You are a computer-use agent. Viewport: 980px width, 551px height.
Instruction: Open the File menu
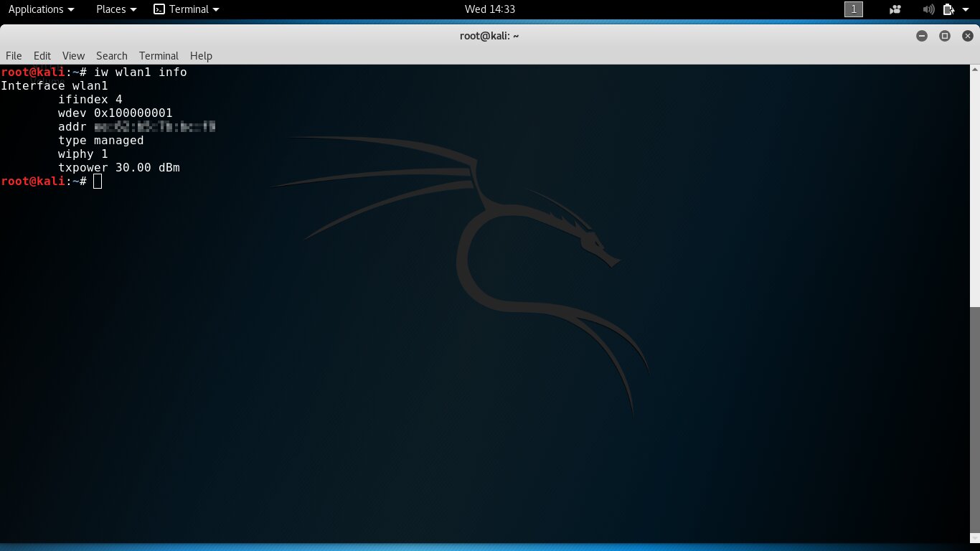coord(14,56)
